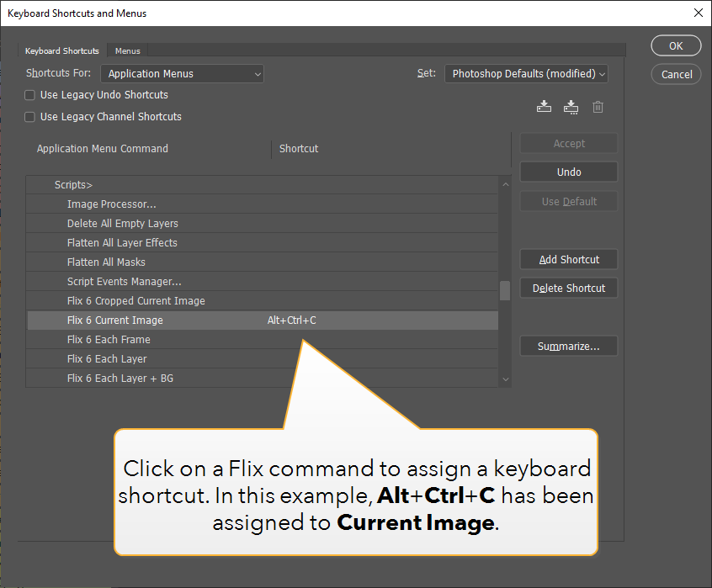
Task: Create a new set from current shortcuts
Action: [571, 107]
